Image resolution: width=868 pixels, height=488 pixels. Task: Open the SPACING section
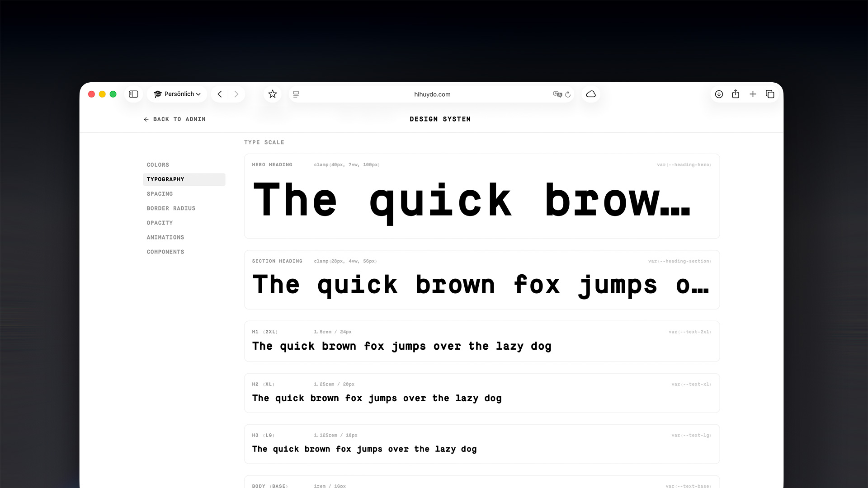point(159,194)
